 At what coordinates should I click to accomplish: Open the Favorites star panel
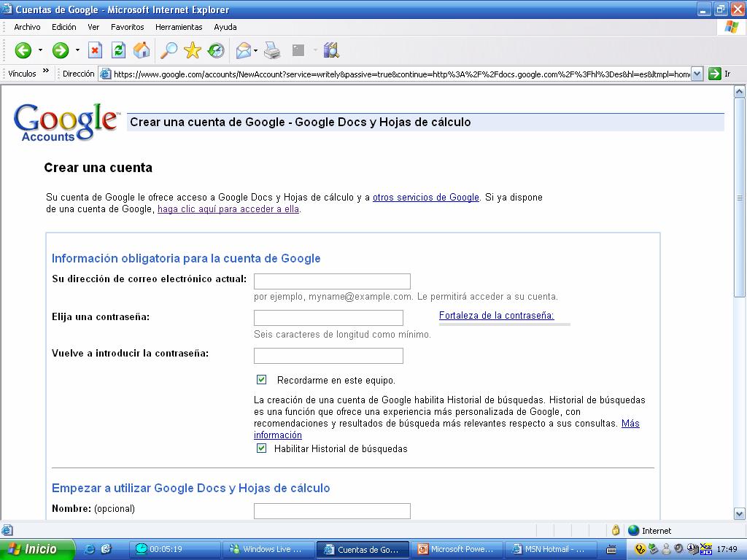(x=193, y=50)
